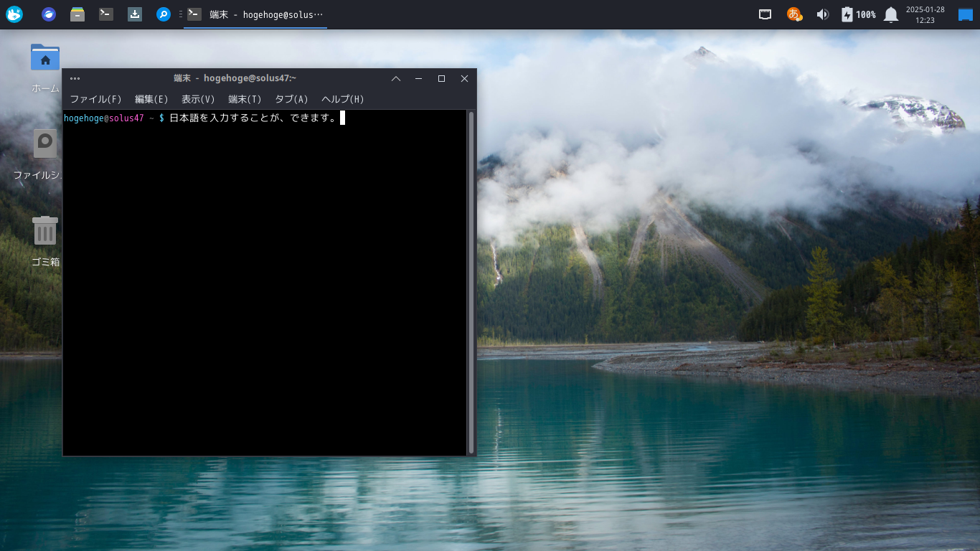Launch the web browser from the taskbar
The width and height of the screenshot is (980, 551).
point(47,14)
